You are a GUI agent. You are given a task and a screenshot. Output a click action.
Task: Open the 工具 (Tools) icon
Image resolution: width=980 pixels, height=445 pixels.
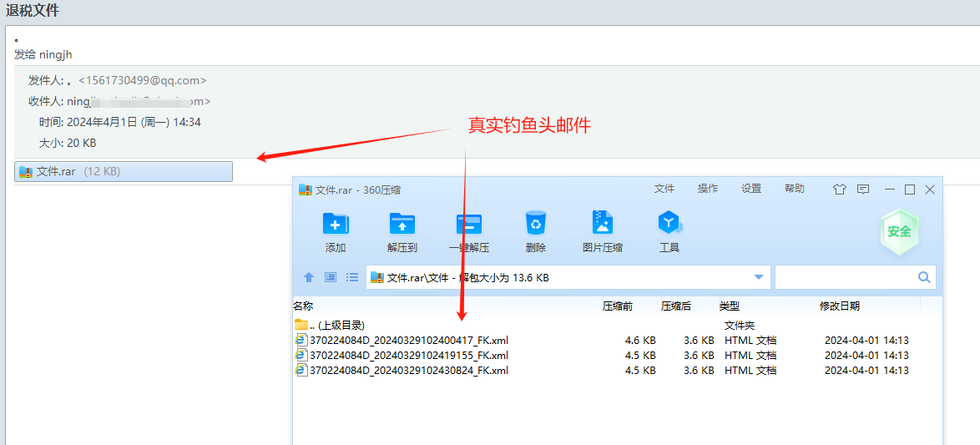click(669, 224)
